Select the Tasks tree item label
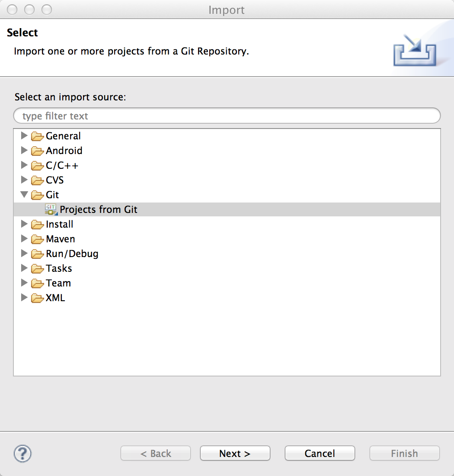 (x=59, y=268)
